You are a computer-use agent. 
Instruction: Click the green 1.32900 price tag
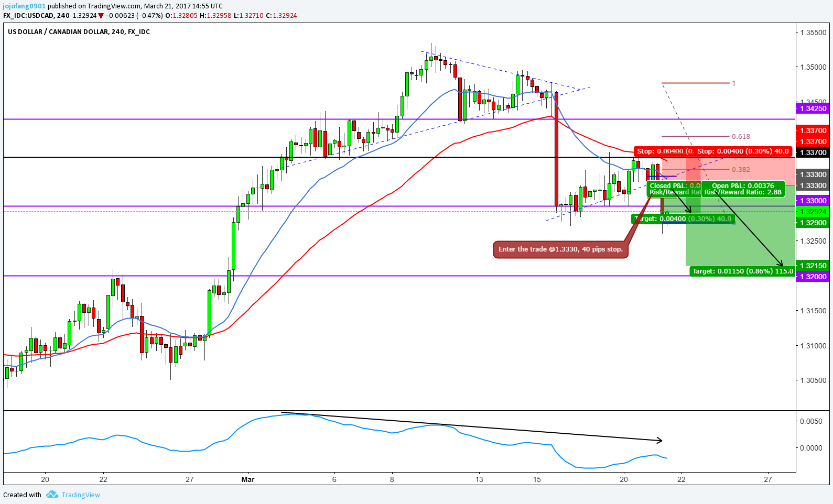click(x=813, y=223)
